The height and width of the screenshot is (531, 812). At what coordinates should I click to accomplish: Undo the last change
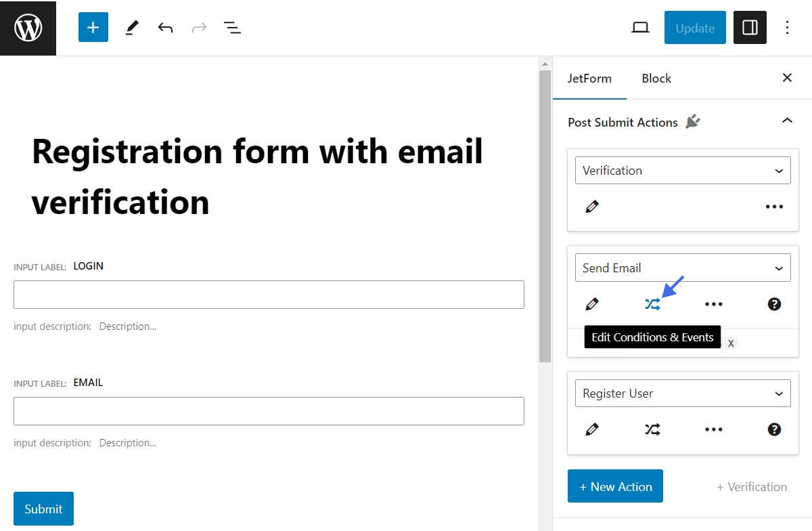coord(165,27)
